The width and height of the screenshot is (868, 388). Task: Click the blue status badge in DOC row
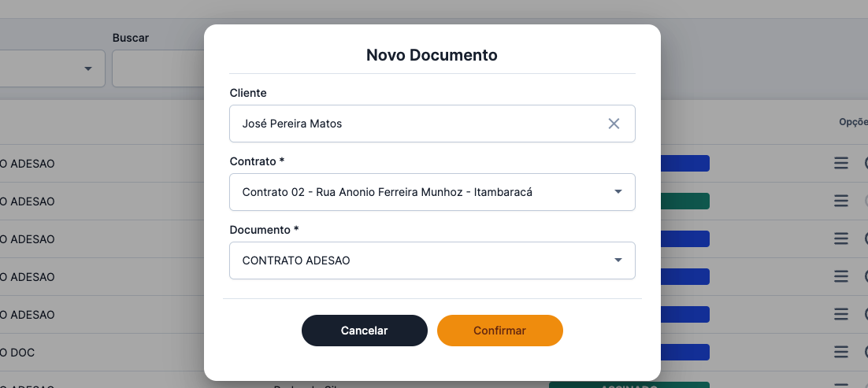684,352
